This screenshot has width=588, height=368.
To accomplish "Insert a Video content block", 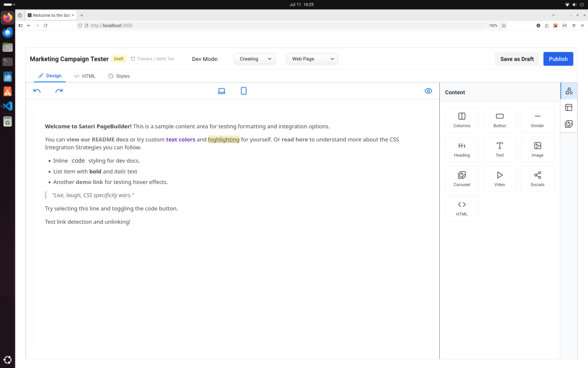I will 500,179.
